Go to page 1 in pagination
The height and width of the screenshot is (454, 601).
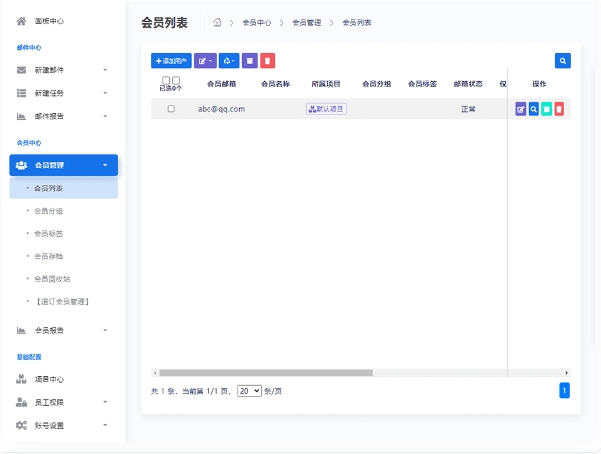564,390
